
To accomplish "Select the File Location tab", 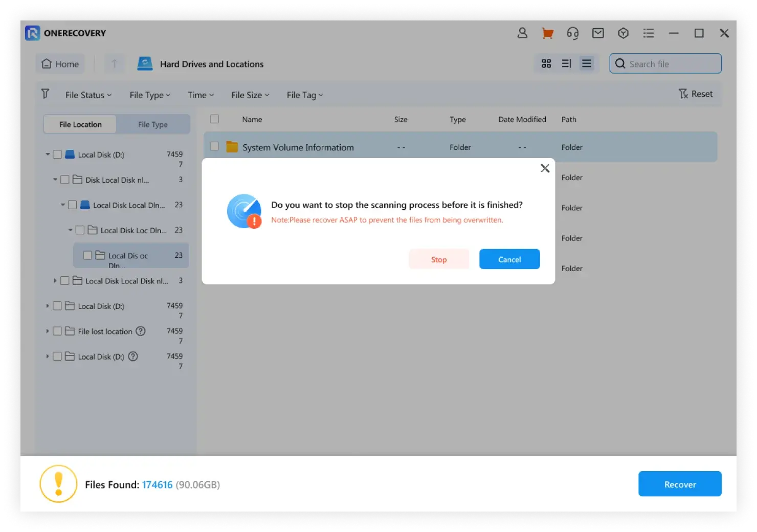I will click(80, 124).
